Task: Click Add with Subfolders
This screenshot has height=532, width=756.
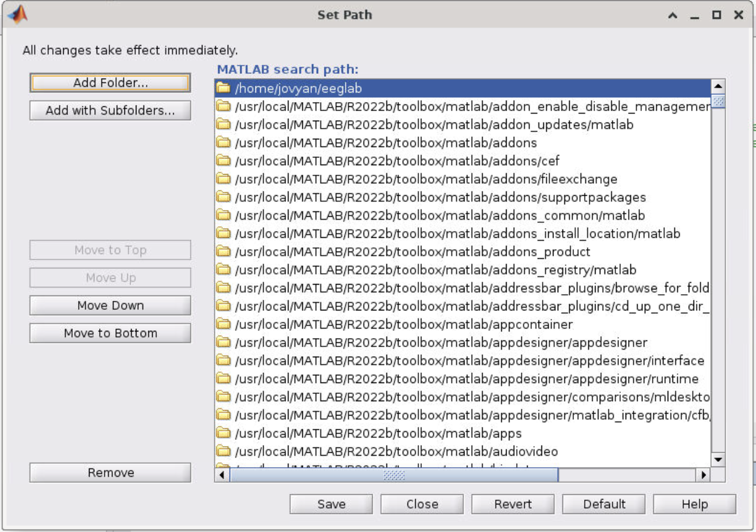Action: click(110, 110)
